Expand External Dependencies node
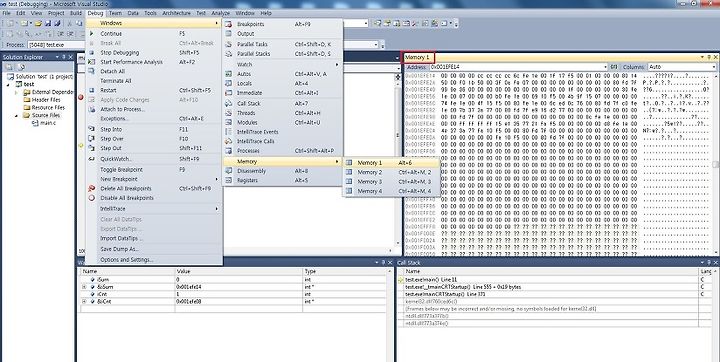Screen dimensions: 720x362 (18, 92)
